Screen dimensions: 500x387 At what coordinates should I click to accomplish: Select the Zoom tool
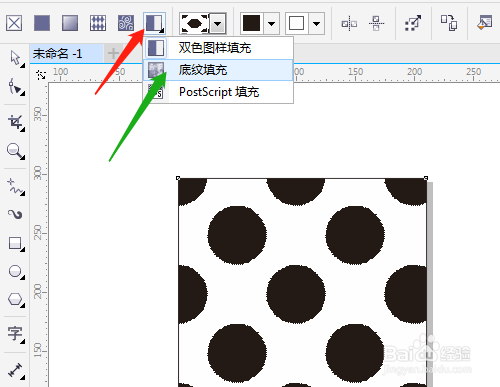[15, 151]
